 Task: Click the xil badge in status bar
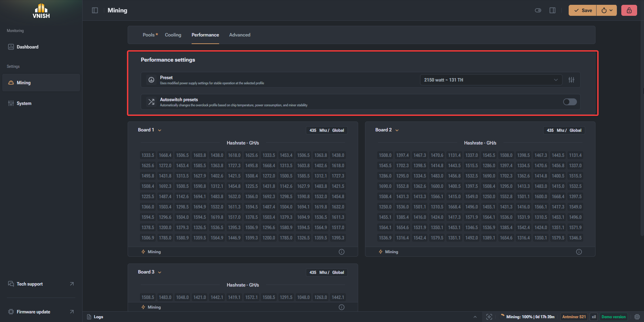594,317
